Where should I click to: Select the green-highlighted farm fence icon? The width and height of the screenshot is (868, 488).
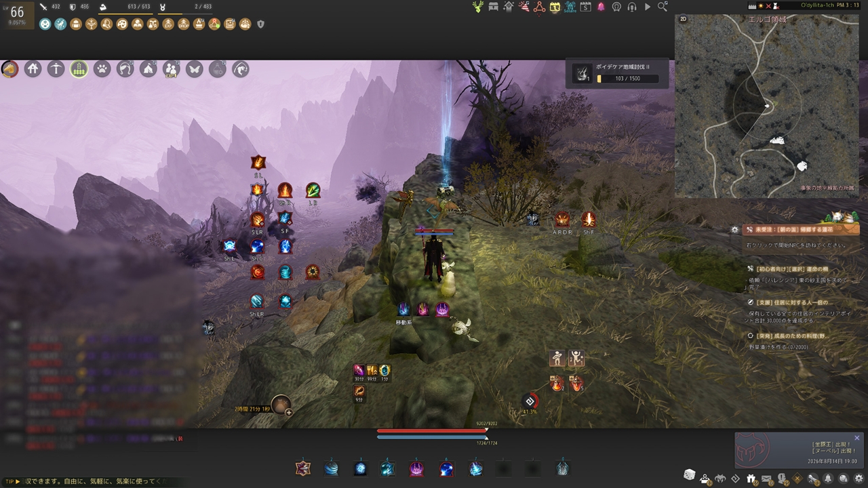point(79,69)
